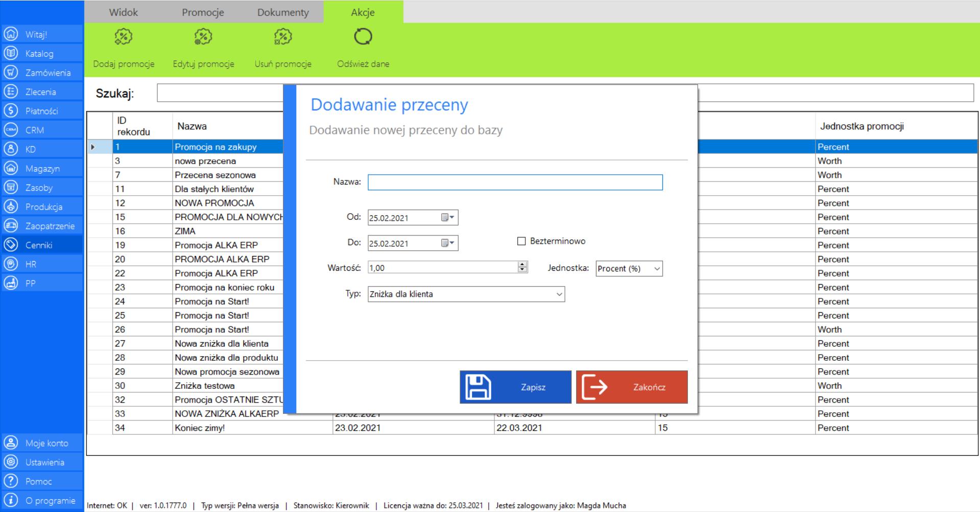The image size is (980, 512).
Task: Click date cell '22.03.2021'
Action: coord(575,428)
